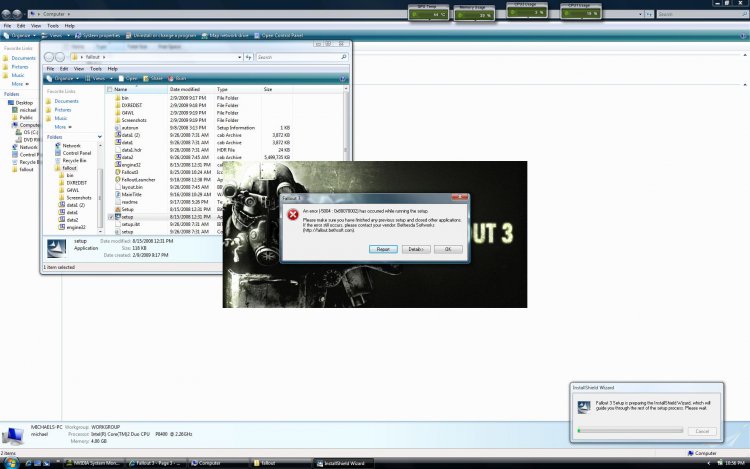Click System properties in Computer toolbar
Viewport: 750px width, 469px height.
[x=97, y=35]
